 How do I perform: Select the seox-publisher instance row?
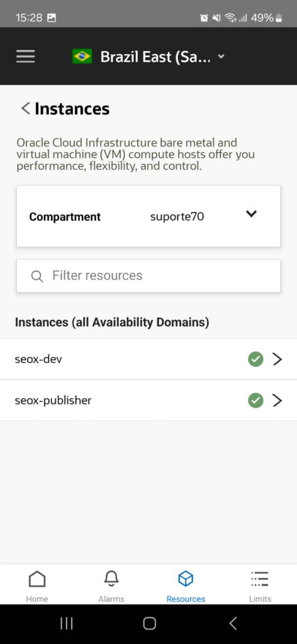click(x=148, y=401)
